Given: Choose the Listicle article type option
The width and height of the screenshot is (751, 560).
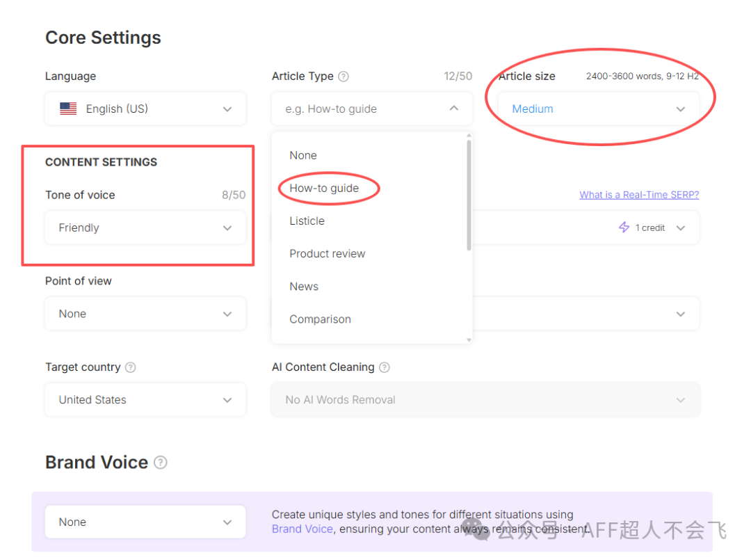Looking at the screenshot, I should click(307, 221).
